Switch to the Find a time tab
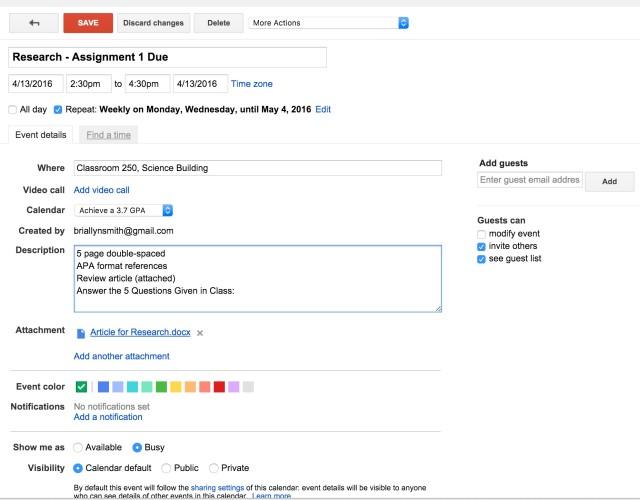The image size is (640, 500). pos(109,135)
